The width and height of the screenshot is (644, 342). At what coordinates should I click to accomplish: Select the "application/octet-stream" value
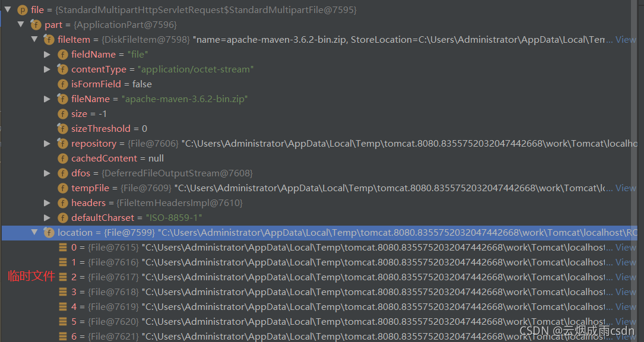tap(195, 69)
